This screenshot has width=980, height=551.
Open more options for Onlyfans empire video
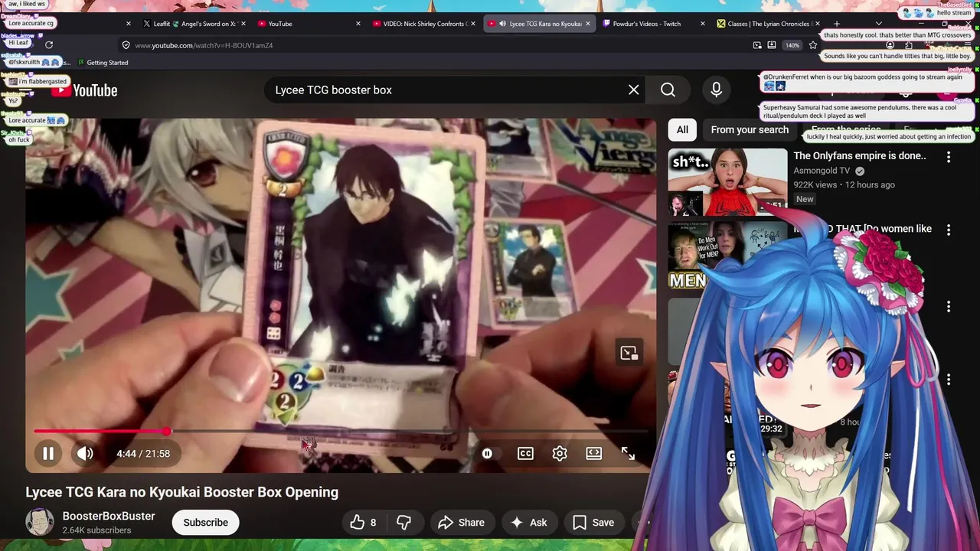[949, 157]
